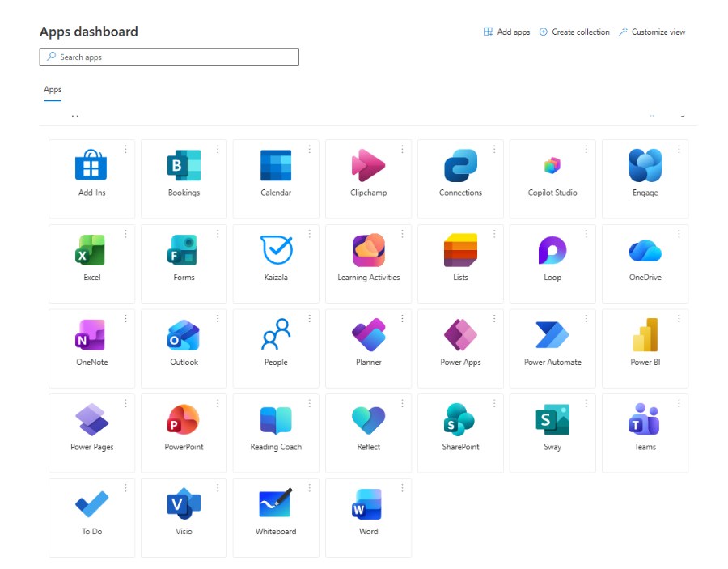Screen dimensions: 728x569
Task: Launch the Teams app icon
Action: coord(644,419)
